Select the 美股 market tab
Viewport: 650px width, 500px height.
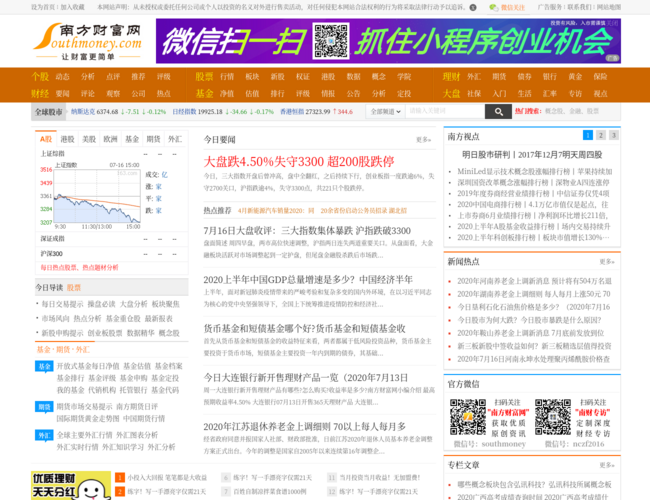click(x=89, y=139)
